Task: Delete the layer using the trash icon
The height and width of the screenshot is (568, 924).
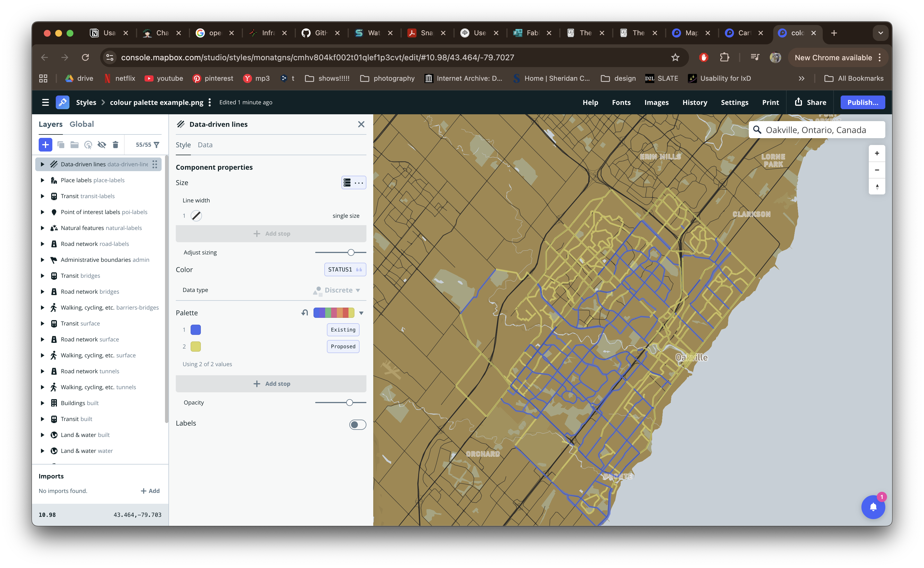Action: pyautogui.click(x=115, y=145)
